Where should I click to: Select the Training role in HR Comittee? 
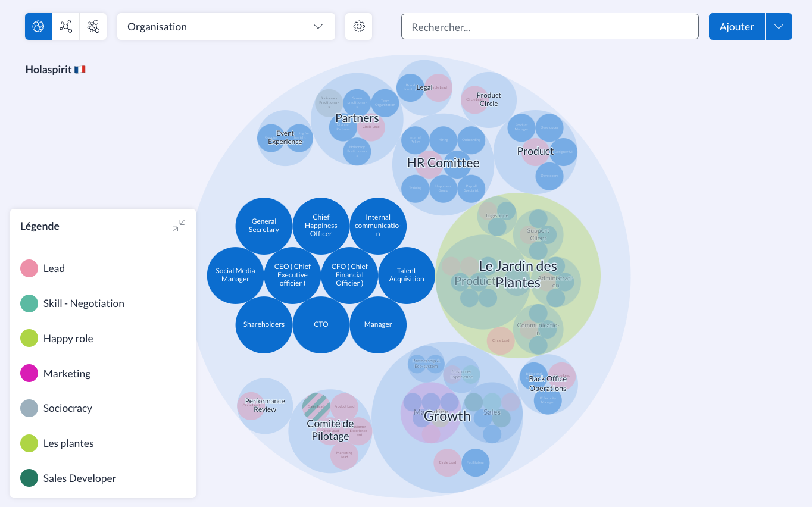[x=416, y=189]
